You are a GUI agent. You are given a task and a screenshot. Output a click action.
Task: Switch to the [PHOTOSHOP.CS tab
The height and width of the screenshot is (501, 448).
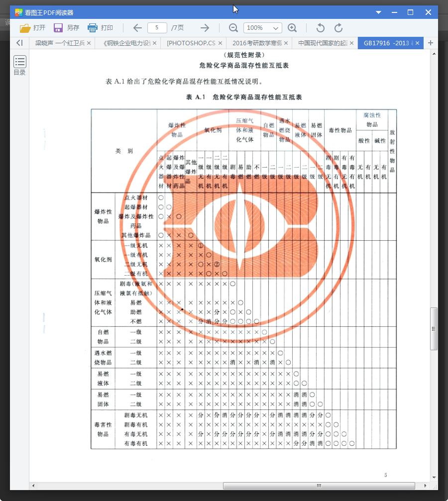coord(191,43)
